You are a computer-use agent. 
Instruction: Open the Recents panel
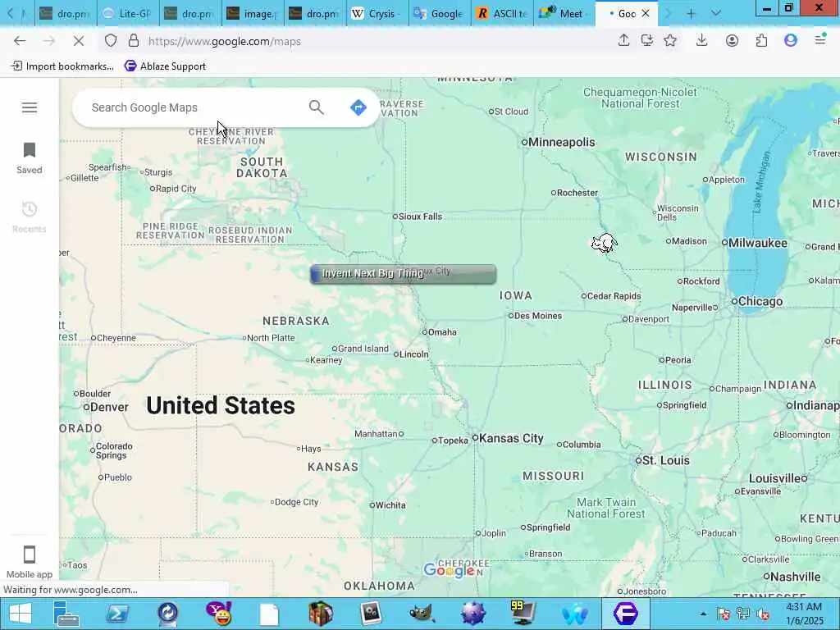click(30, 217)
